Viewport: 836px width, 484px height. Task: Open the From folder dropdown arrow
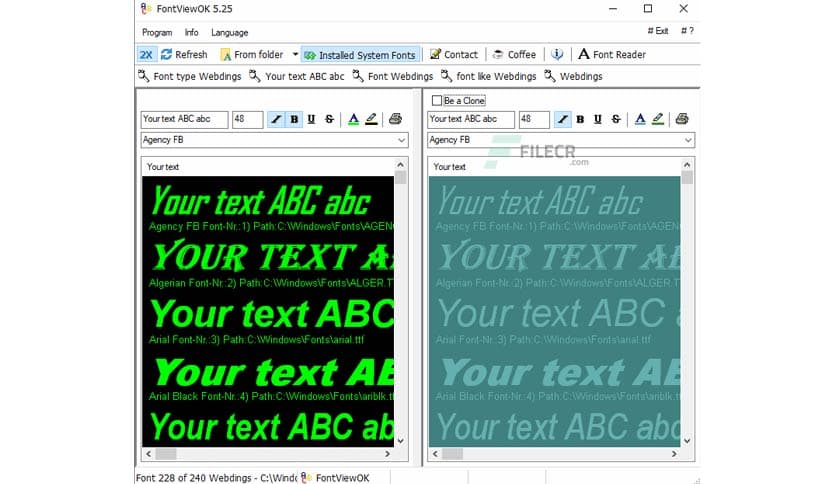coord(295,54)
